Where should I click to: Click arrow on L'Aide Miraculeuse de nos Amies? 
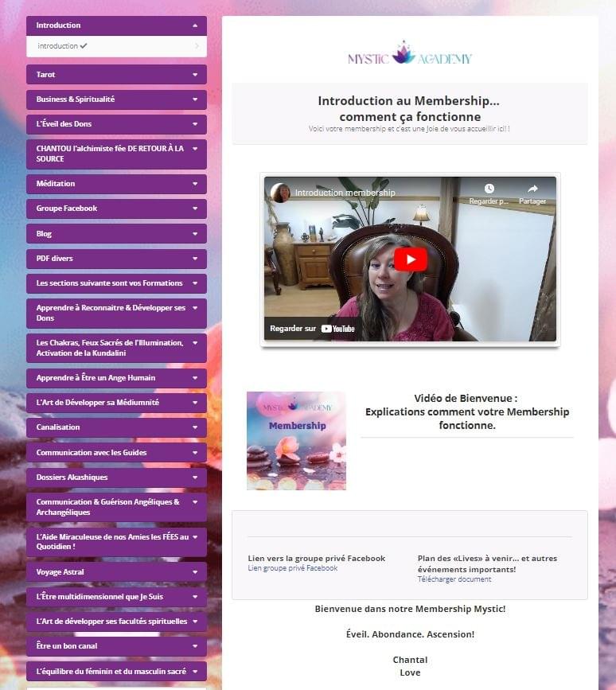195,537
